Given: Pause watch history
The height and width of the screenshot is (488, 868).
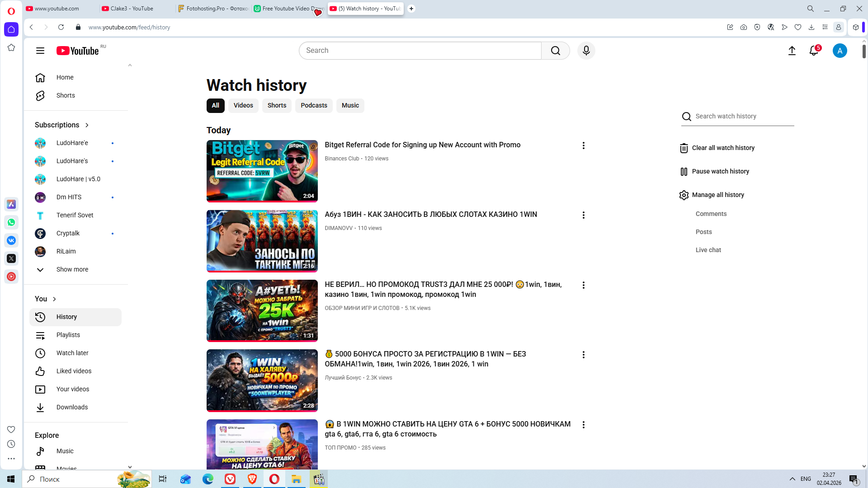Looking at the screenshot, I should click(x=720, y=171).
